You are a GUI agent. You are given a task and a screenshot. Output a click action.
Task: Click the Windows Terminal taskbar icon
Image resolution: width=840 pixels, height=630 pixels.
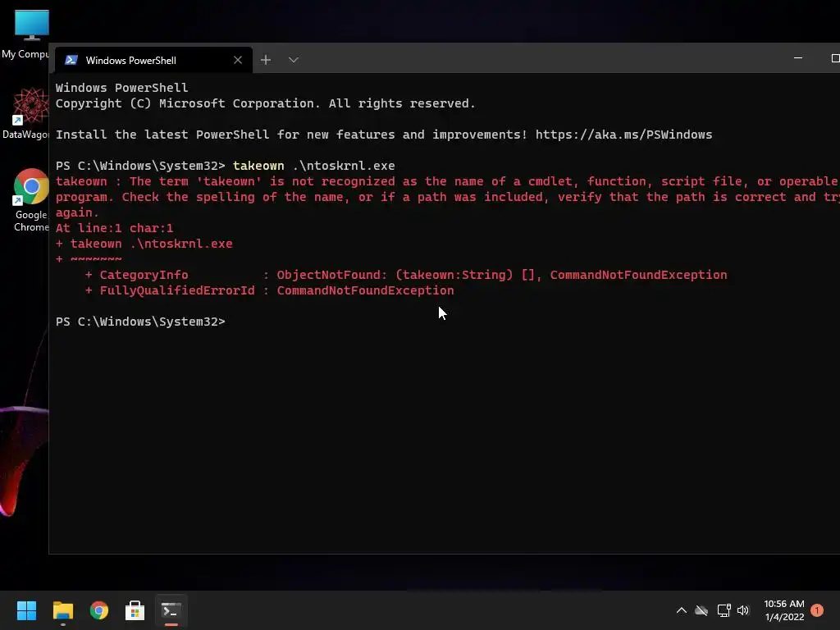(171, 610)
